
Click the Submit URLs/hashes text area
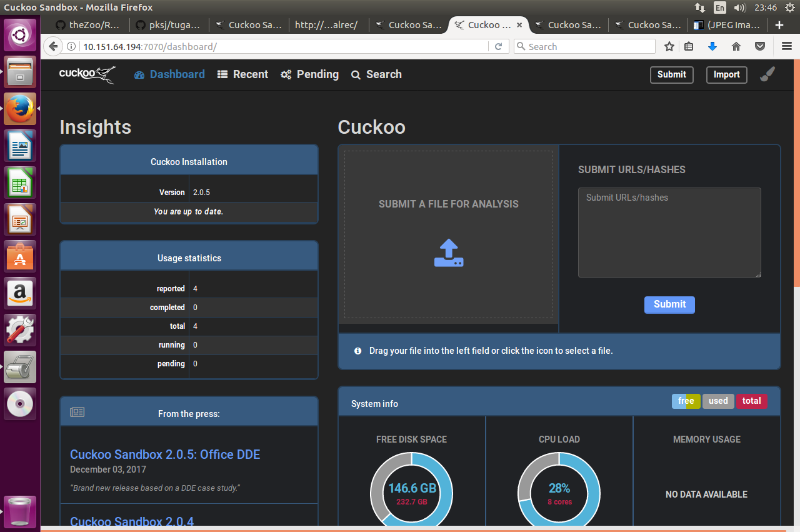coord(669,232)
